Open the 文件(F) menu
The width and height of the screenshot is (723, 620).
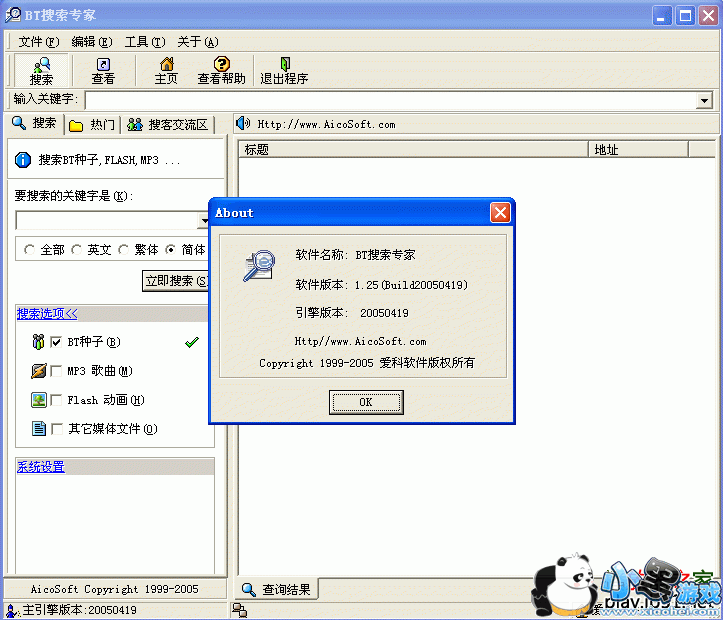[x=39, y=42]
